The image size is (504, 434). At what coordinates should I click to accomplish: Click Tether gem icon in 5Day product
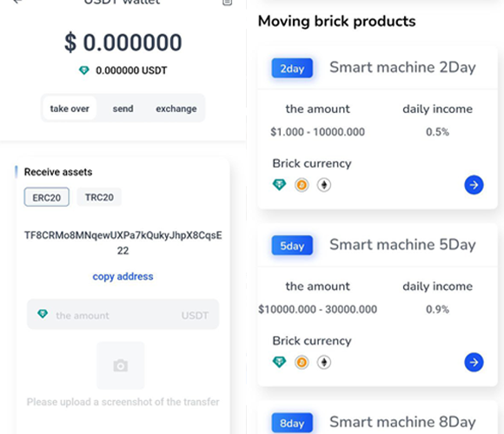[x=279, y=363]
